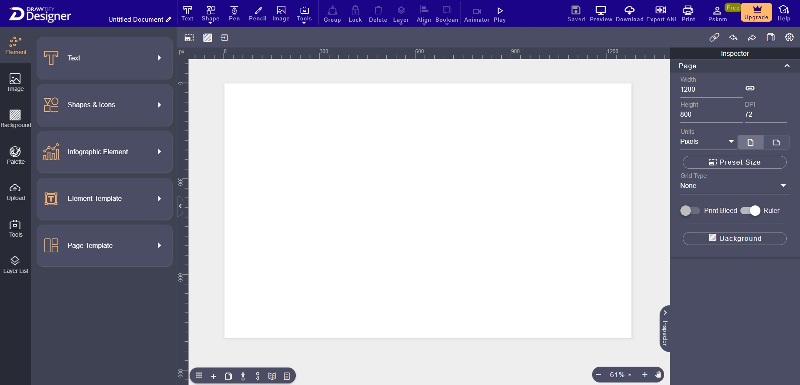This screenshot has height=385, width=800.
Task: Select landscape page orientation
Action: pyautogui.click(x=776, y=142)
